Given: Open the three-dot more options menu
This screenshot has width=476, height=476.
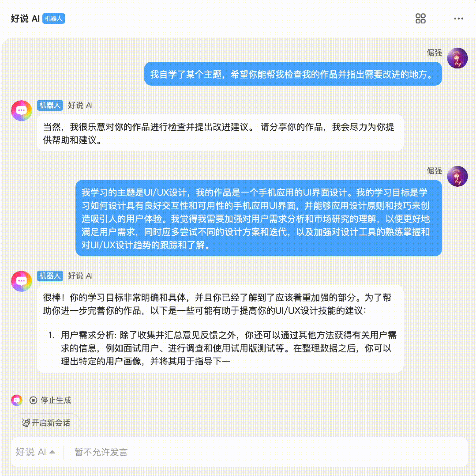Looking at the screenshot, I should [x=458, y=19].
